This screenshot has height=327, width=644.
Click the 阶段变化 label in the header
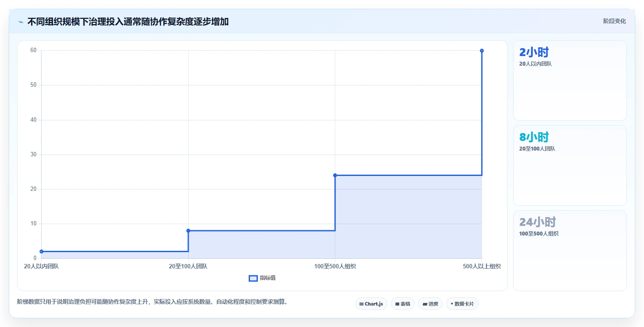(615, 21)
